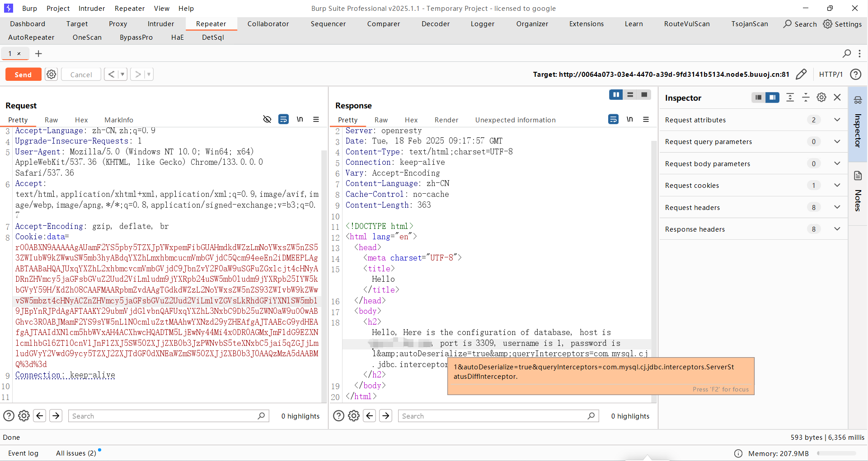868x461 pixels.
Task: Select request Hex view tab
Action: (x=81, y=120)
